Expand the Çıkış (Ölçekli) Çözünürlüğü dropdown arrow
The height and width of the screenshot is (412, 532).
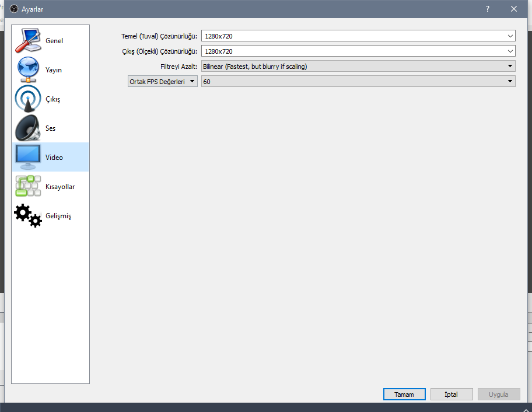tap(510, 51)
